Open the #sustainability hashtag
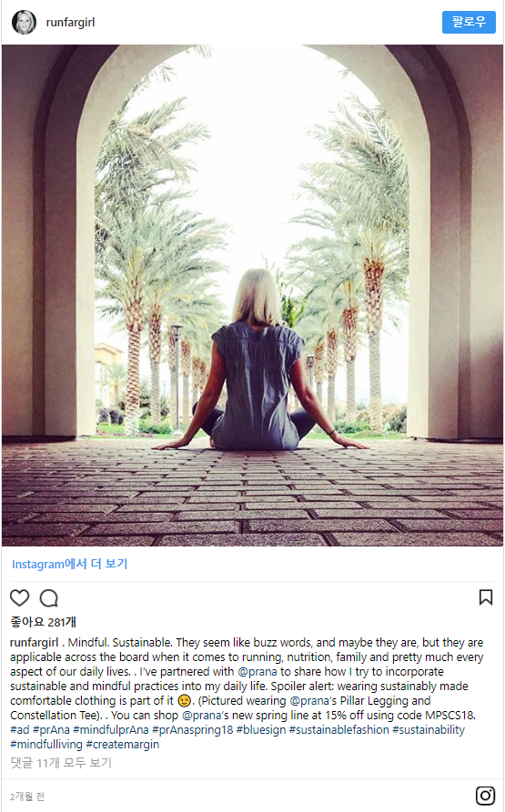505x812 pixels. [x=429, y=729]
